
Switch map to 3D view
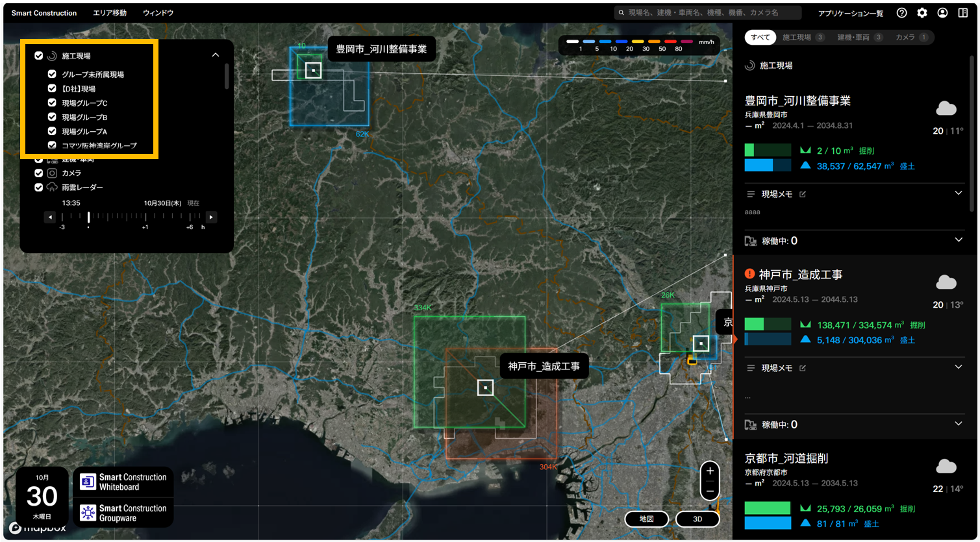click(697, 519)
